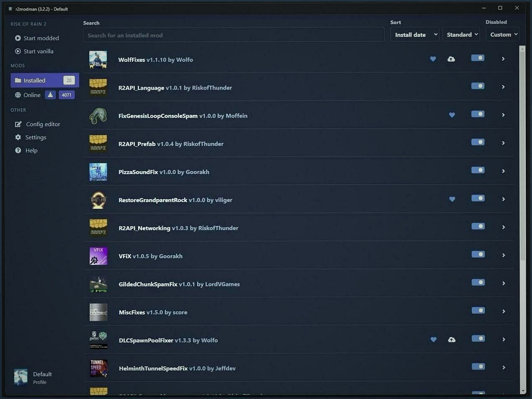
Task: Disable the FixGenesisLoopConsoleSpam toggle
Action: pyautogui.click(x=478, y=114)
